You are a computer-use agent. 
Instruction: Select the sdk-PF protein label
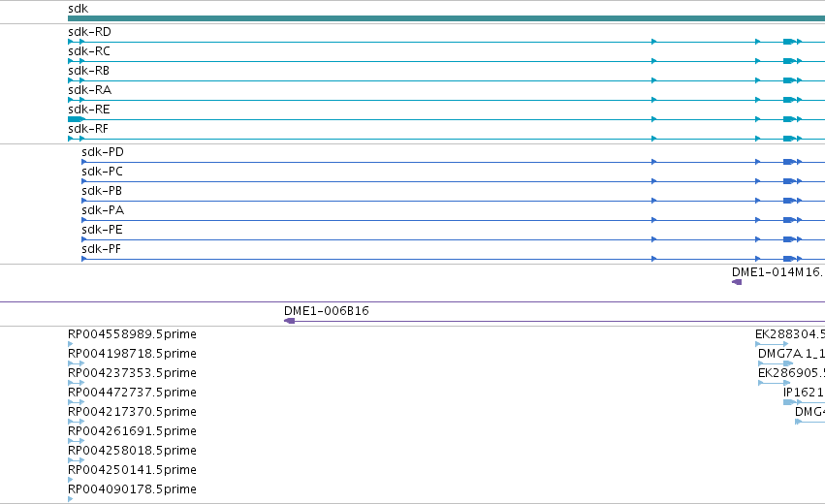[101, 249]
